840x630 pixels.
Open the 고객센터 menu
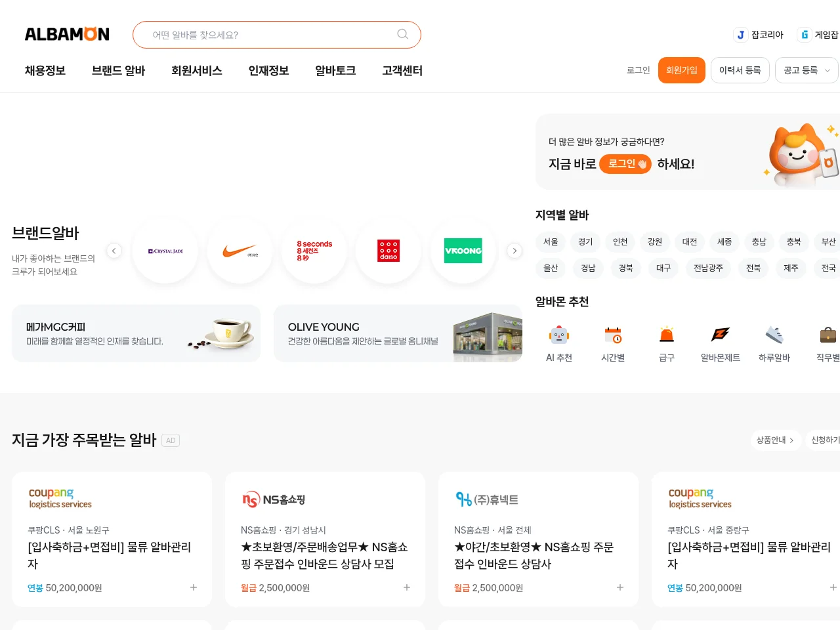(402, 70)
